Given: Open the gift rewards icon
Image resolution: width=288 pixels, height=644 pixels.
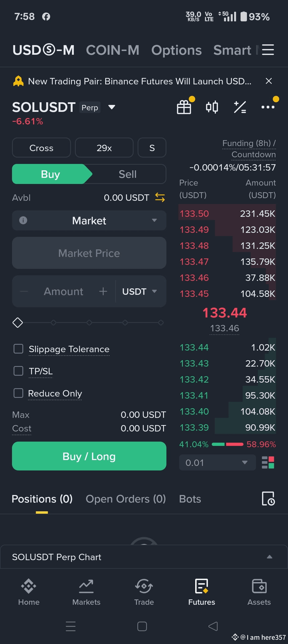Looking at the screenshot, I should 184,107.
